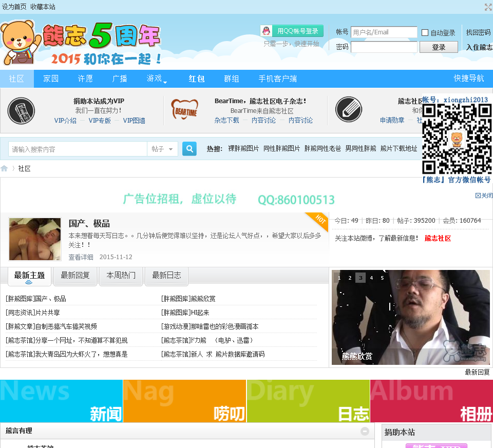Screen dimensions: 493x448
Task: Switch to the 最新主题 tab
Action: point(29,277)
